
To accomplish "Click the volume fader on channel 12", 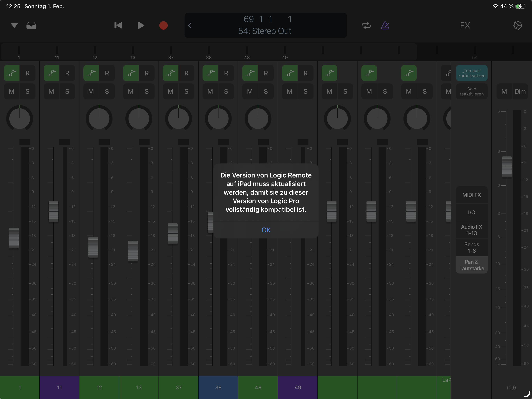I will (93, 247).
